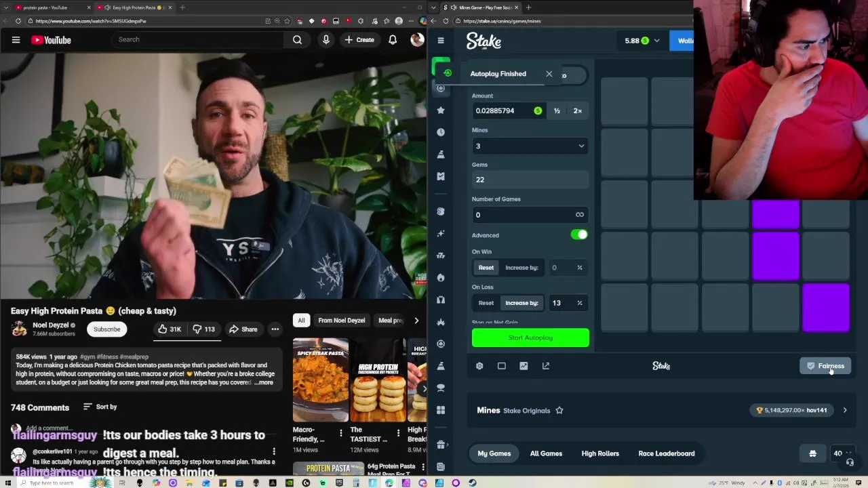Open Windows Start menu

click(x=7, y=483)
